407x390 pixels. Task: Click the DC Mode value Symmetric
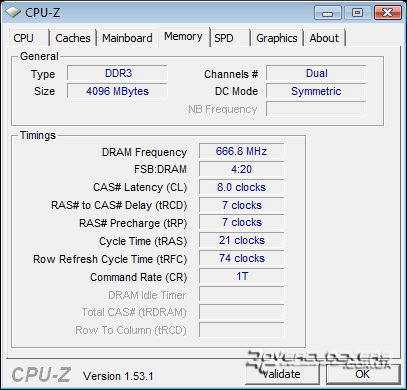[316, 91]
